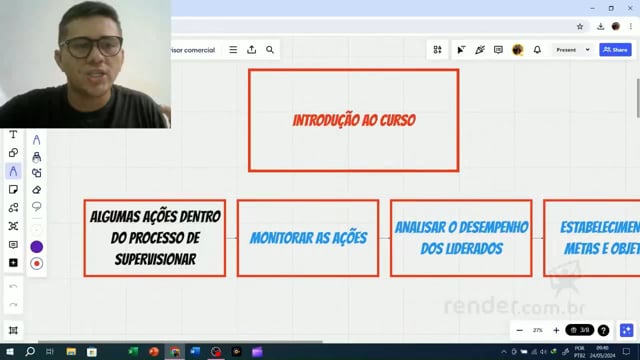Open Word from the taskbar
Viewport: 640px width, 360px height.
click(196, 352)
